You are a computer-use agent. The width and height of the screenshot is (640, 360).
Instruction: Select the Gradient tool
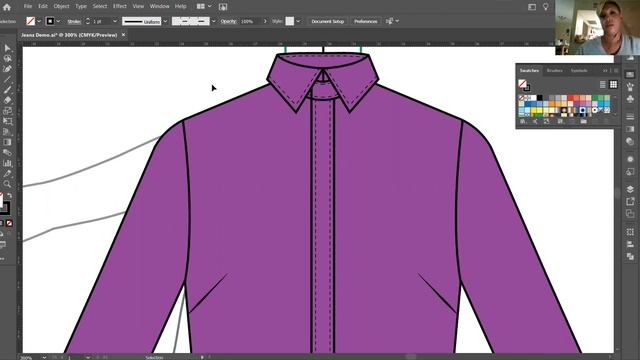(7, 142)
